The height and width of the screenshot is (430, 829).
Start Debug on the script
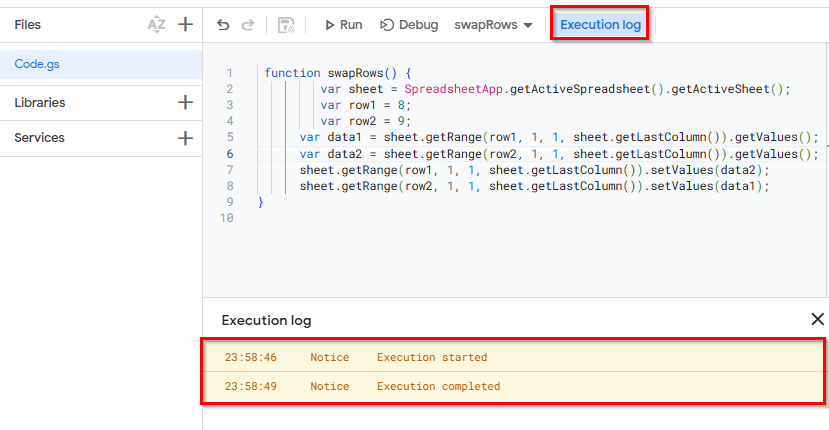click(409, 25)
